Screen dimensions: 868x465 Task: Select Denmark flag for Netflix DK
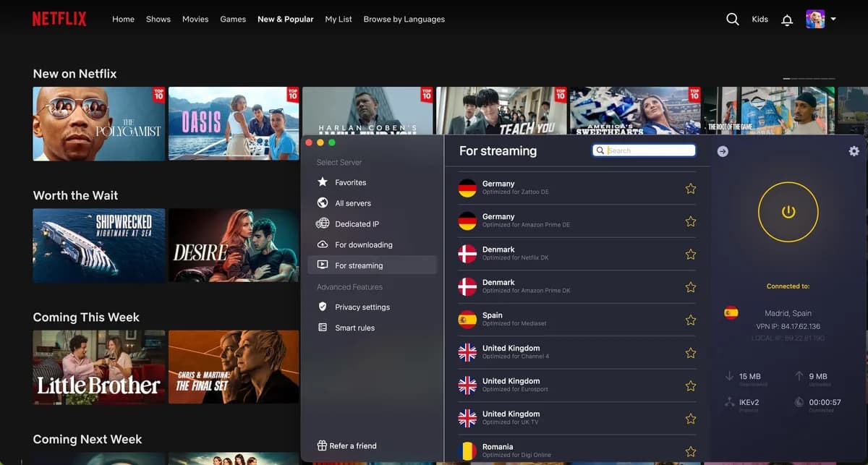click(468, 254)
